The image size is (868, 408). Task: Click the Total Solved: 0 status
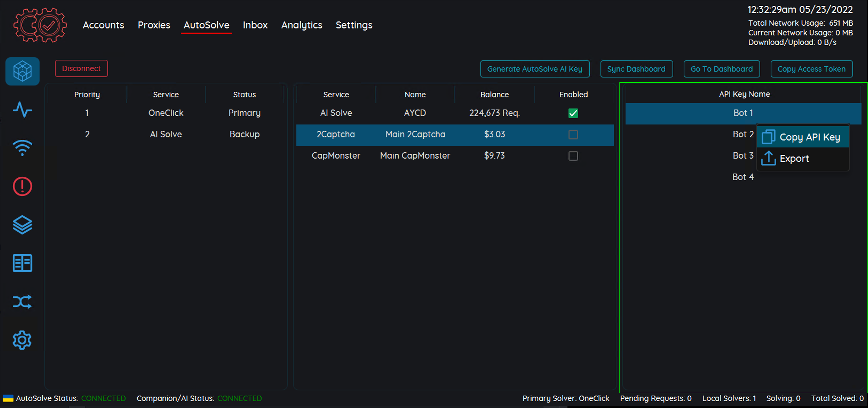point(837,398)
